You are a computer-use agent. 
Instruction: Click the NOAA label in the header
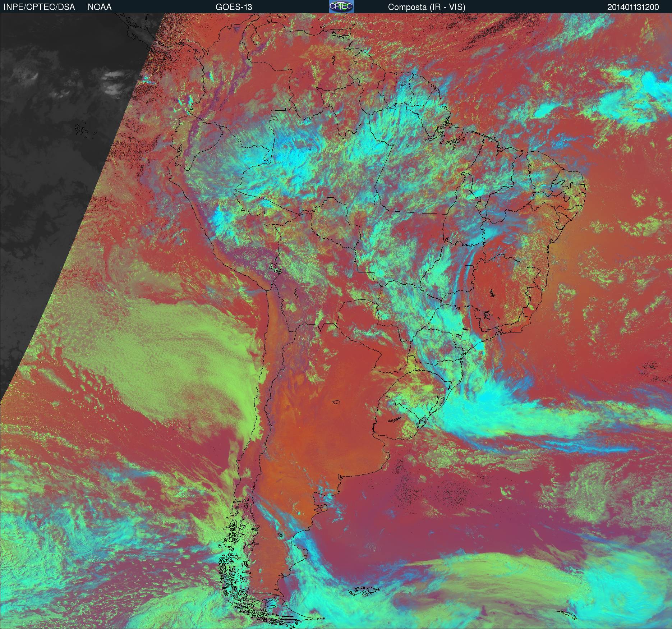pos(100,7)
